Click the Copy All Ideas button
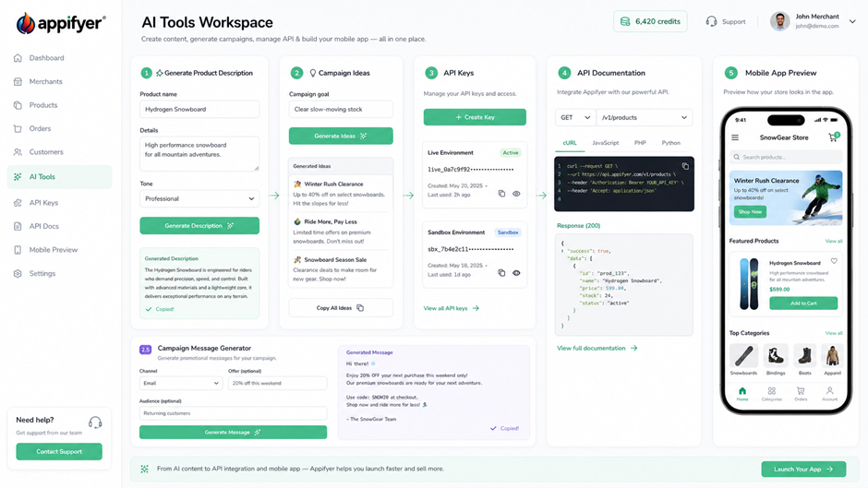Screen dimensions: 868x488 click(x=341, y=307)
